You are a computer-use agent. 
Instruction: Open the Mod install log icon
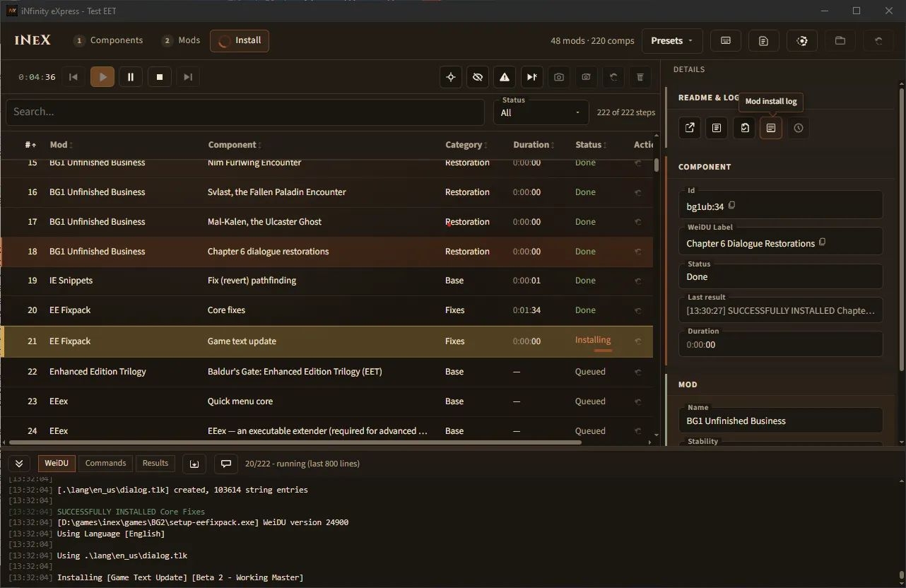tap(771, 128)
